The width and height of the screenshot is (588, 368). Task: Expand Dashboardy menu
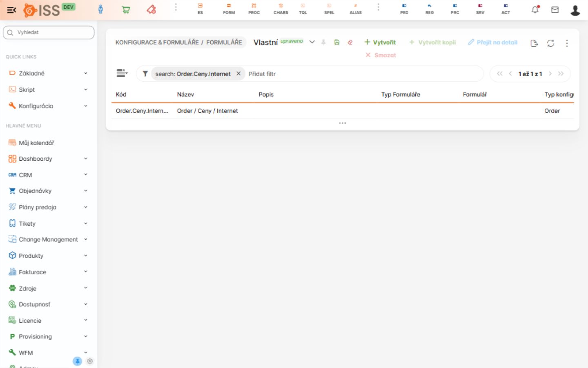(48, 159)
